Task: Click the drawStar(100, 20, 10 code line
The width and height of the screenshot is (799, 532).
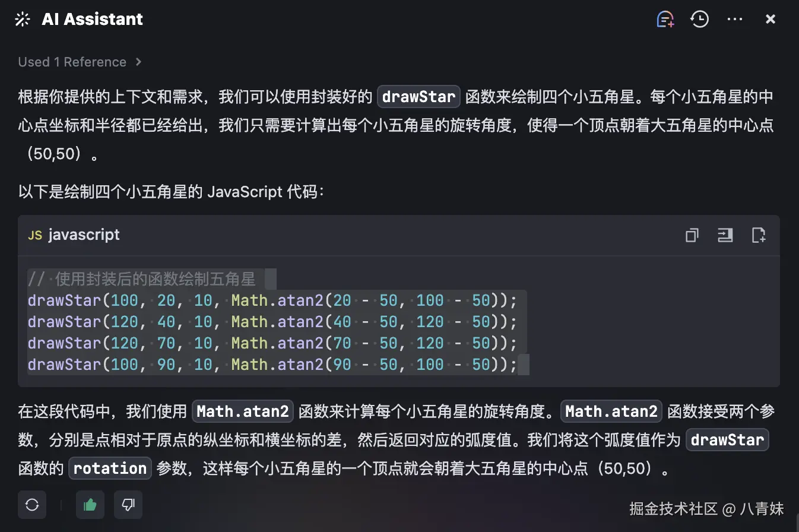Action: click(x=272, y=300)
